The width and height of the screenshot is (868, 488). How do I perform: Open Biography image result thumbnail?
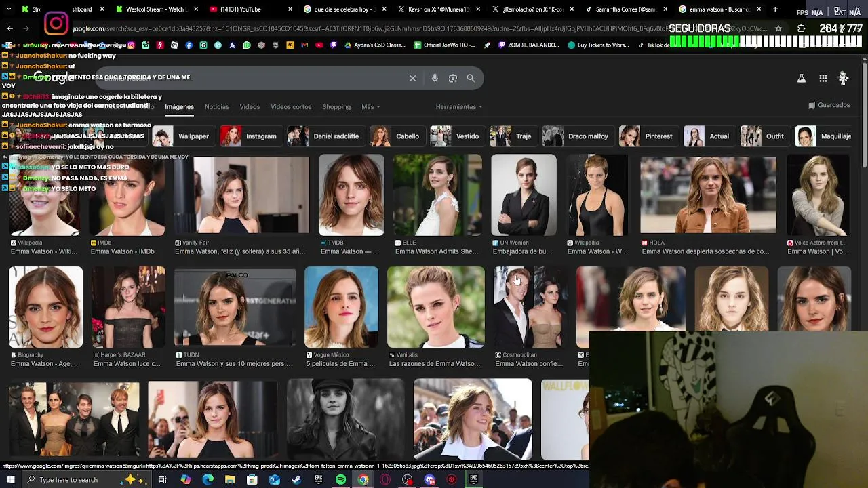[45, 307]
